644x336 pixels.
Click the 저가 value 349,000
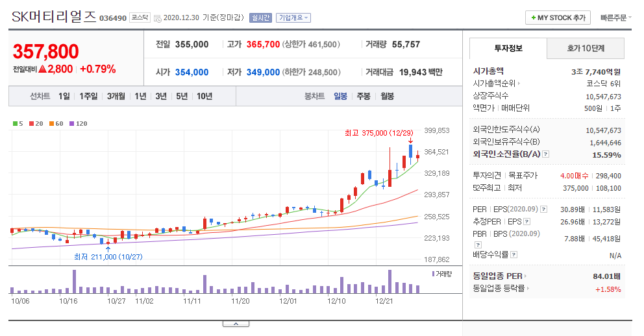[263, 72]
